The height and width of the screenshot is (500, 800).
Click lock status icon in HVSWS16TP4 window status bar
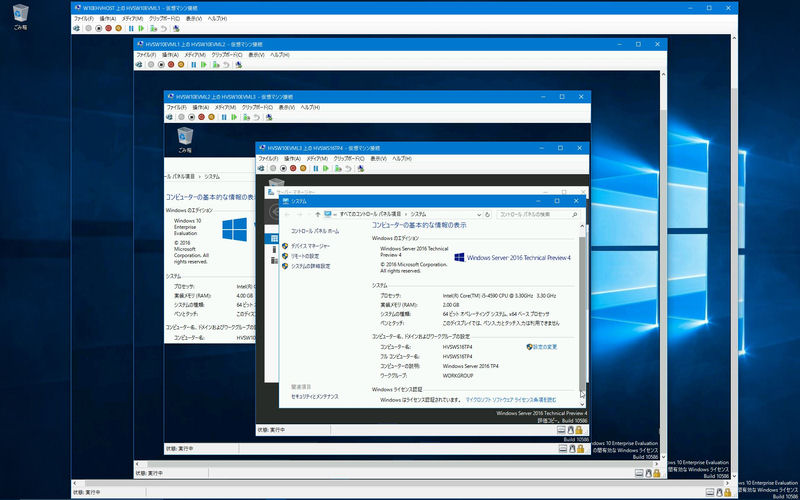[579, 430]
